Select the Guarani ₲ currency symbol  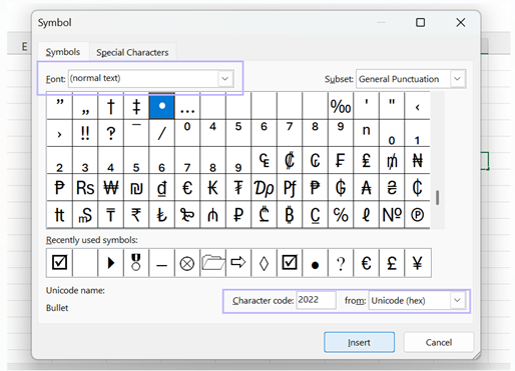341,188
